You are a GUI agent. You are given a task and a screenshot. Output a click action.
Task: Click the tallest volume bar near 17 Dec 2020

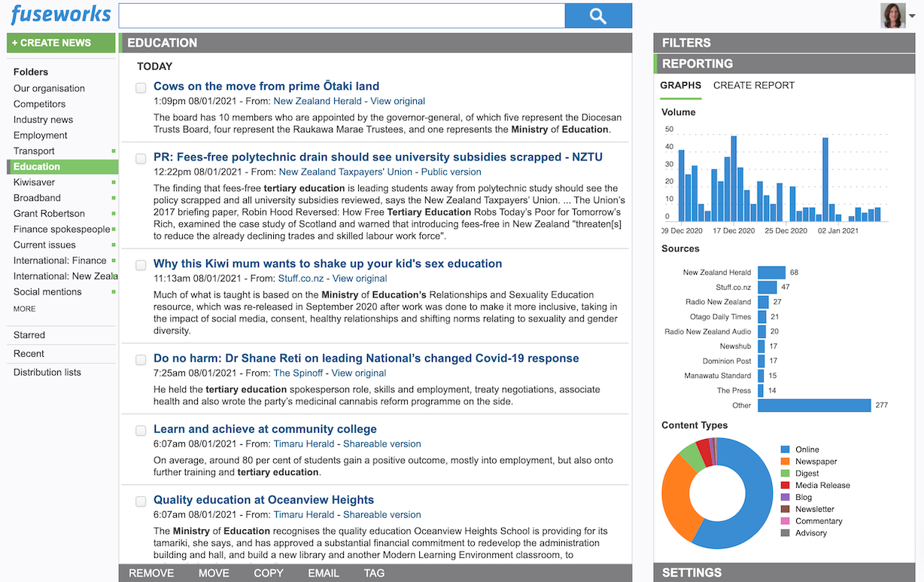734,179
